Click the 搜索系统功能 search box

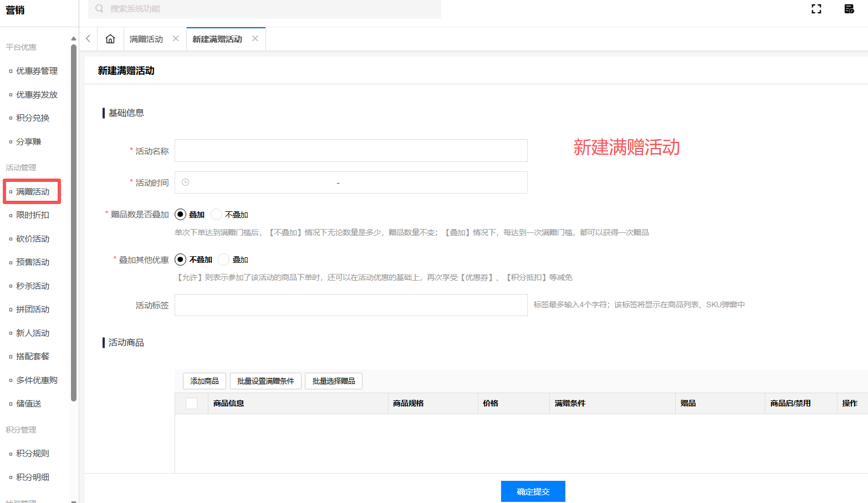pos(264,9)
